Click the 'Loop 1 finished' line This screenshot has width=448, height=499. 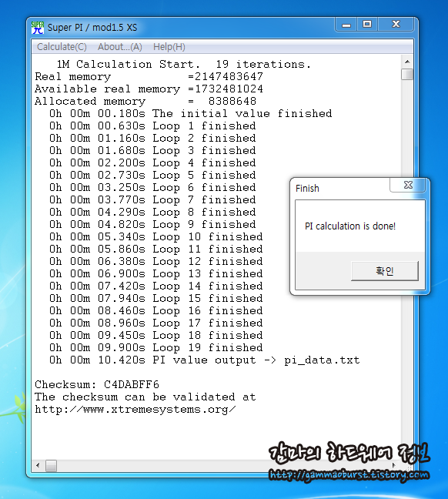coord(152,126)
